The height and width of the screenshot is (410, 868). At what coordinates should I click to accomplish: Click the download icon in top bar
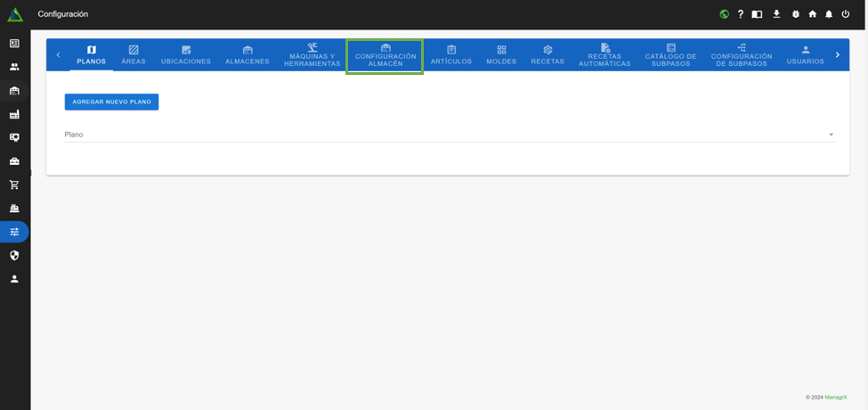pyautogui.click(x=776, y=14)
